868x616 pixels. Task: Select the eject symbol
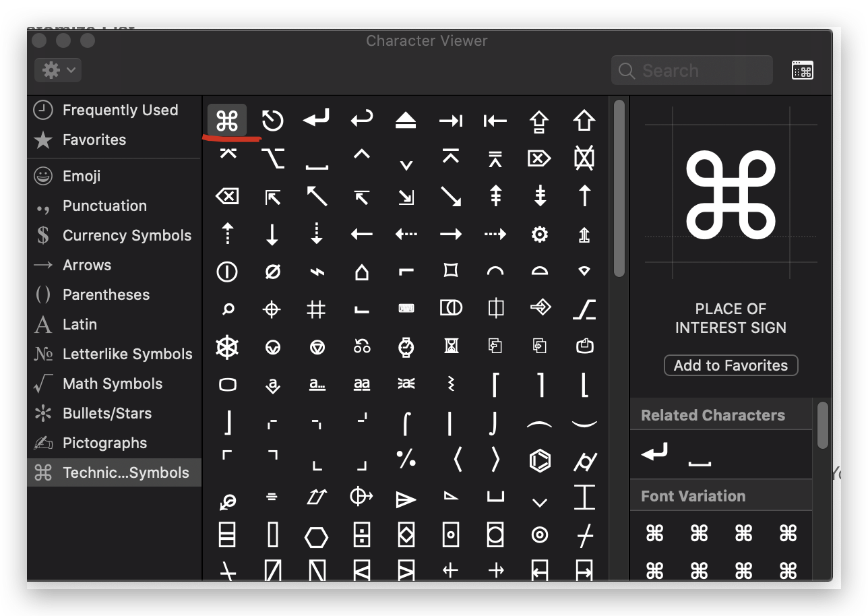pos(406,121)
